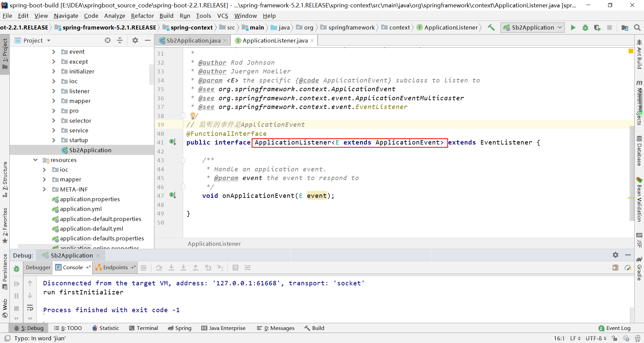The height and width of the screenshot is (343, 644).
Task: Toggle the Database side panel
Action: pyautogui.click(x=639, y=151)
